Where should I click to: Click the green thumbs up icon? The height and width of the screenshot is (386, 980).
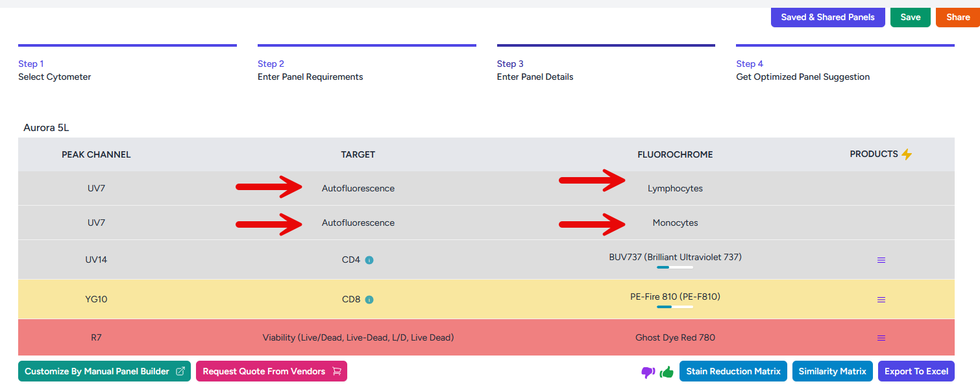[667, 372]
